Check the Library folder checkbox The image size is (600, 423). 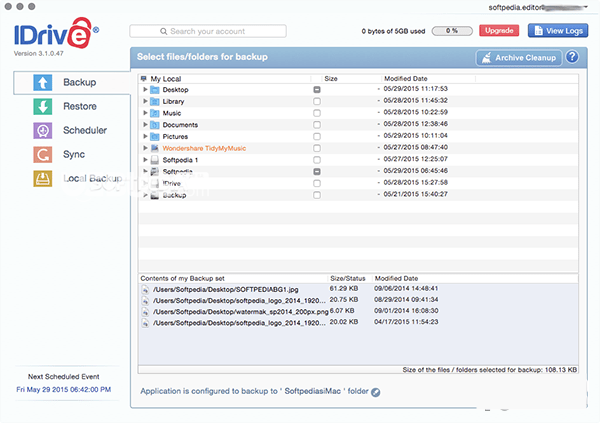[x=317, y=101]
